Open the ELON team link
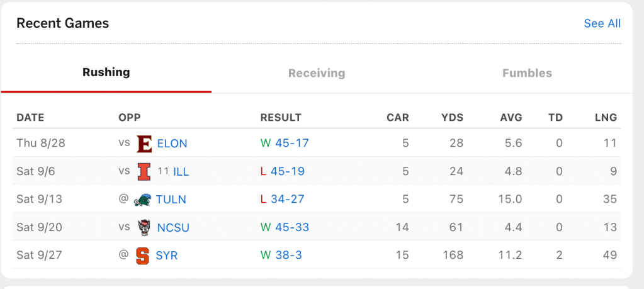The image size is (644, 289). click(x=172, y=144)
